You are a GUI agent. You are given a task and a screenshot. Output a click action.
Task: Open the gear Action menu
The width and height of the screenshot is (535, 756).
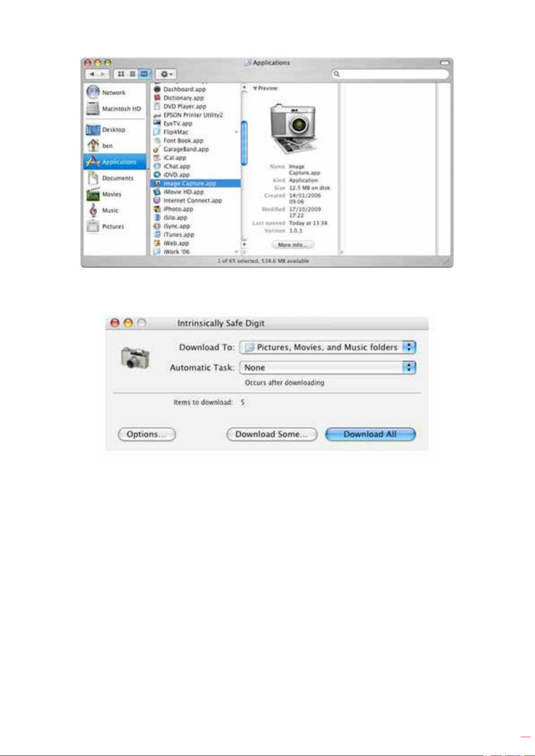click(x=166, y=74)
